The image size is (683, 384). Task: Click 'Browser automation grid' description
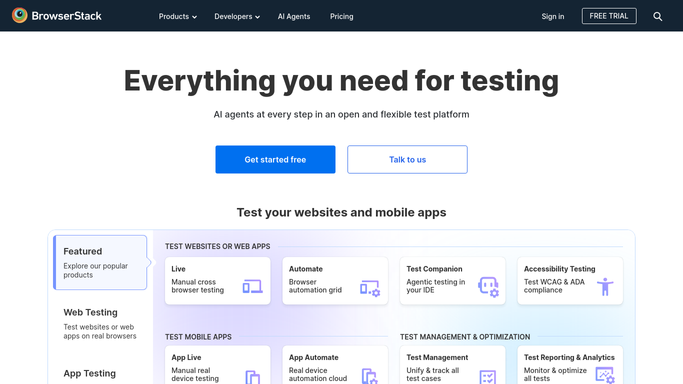(315, 286)
